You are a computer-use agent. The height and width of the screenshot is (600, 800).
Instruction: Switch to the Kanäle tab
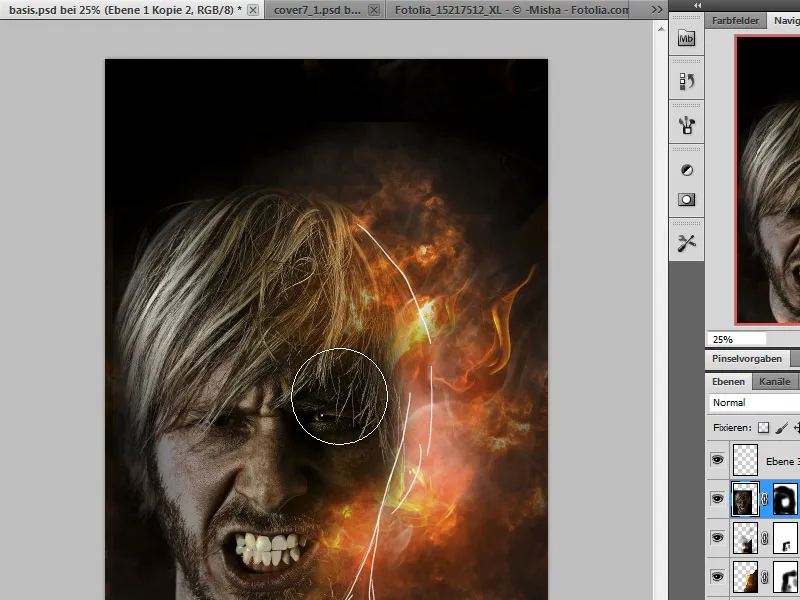tap(774, 382)
